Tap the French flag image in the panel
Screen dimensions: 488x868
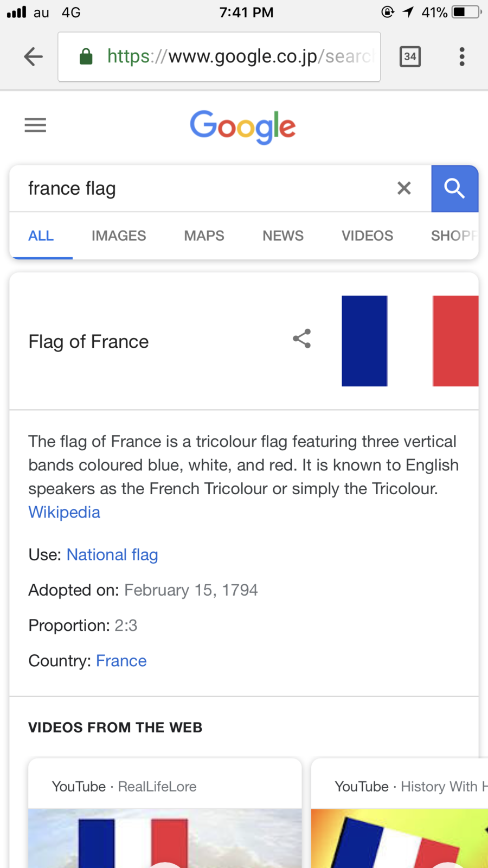(412, 341)
